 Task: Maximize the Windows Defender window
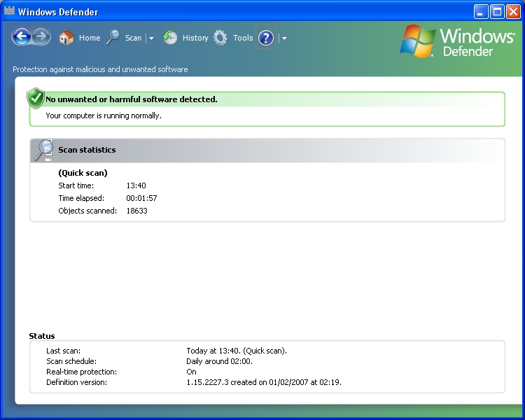[497, 11]
